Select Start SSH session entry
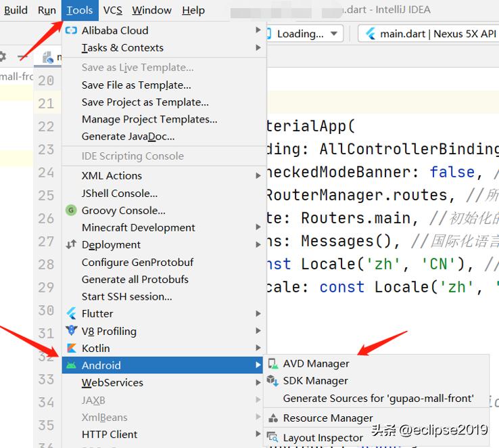The width and height of the screenshot is (499, 448). (126, 296)
